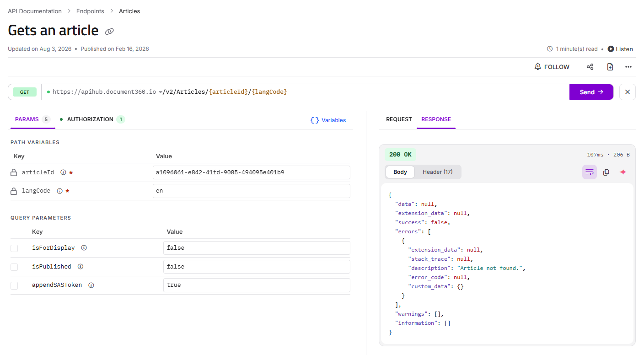Enable the isForDisplay parameter checkbox
Viewport: 644px width, 355px height.
coord(14,248)
